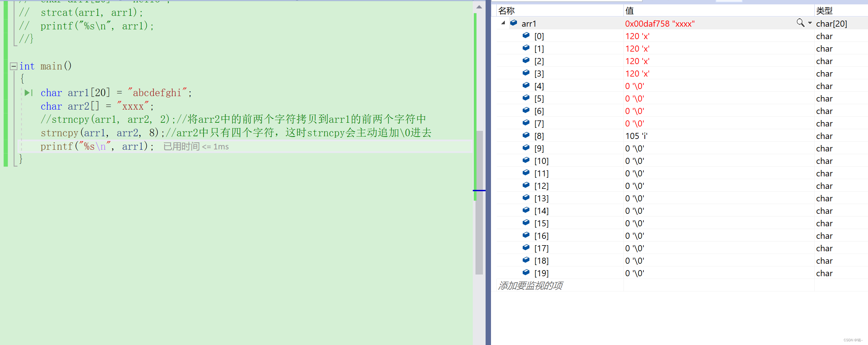This screenshot has width=868, height=345.
Task: Select the [0] element cube icon
Action: 526,35
